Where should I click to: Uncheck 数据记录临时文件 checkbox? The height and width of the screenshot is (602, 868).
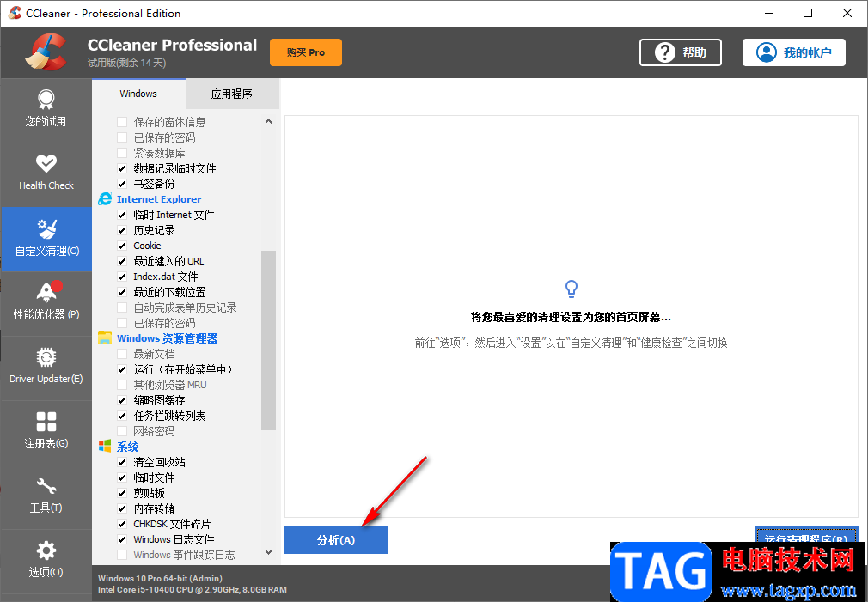[122, 168]
